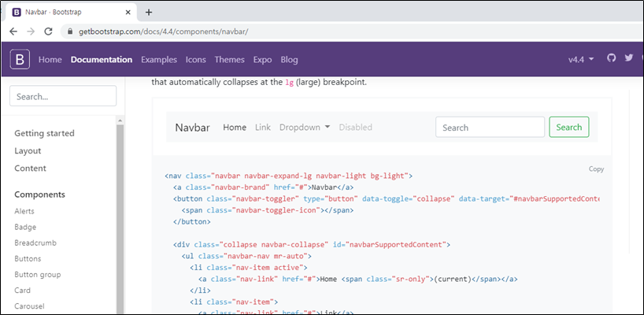Open Documentation in the top navbar

(102, 60)
